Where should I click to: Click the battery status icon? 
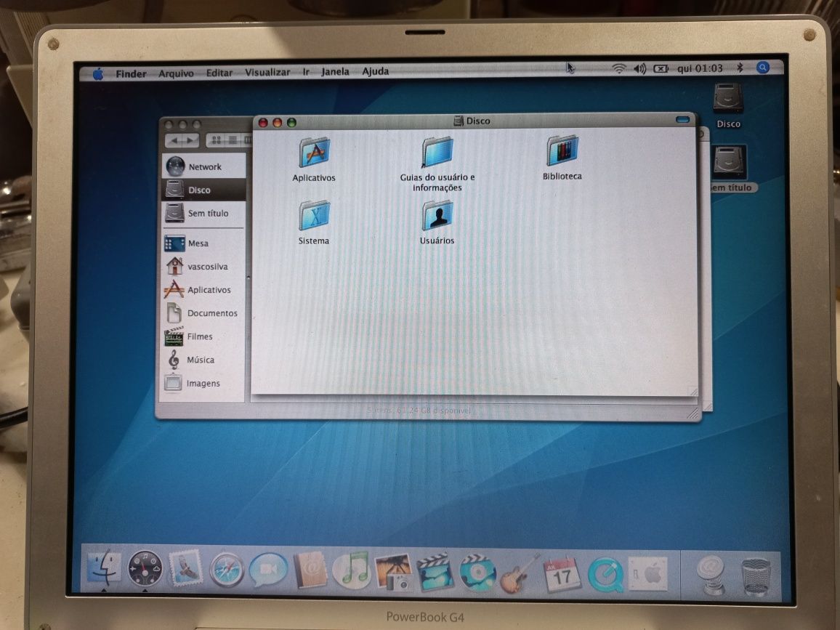click(661, 68)
